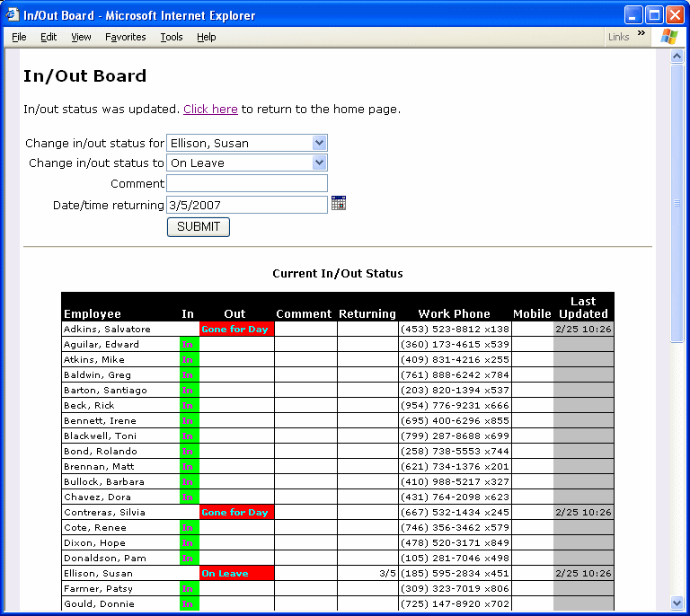Open the Help menu
690x616 pixels.
(x=207, y=37)
